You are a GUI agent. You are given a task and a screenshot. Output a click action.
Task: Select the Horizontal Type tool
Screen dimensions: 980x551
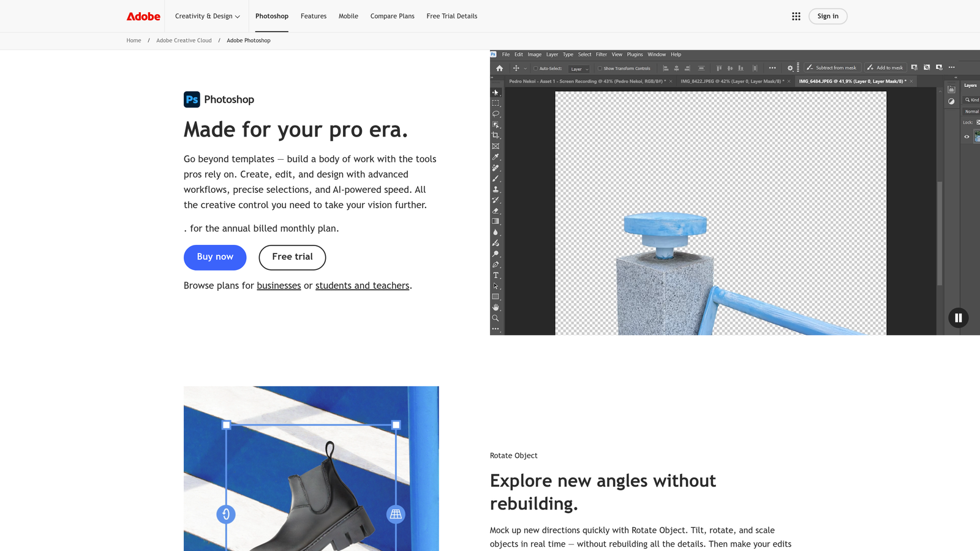tap(496, 275)
